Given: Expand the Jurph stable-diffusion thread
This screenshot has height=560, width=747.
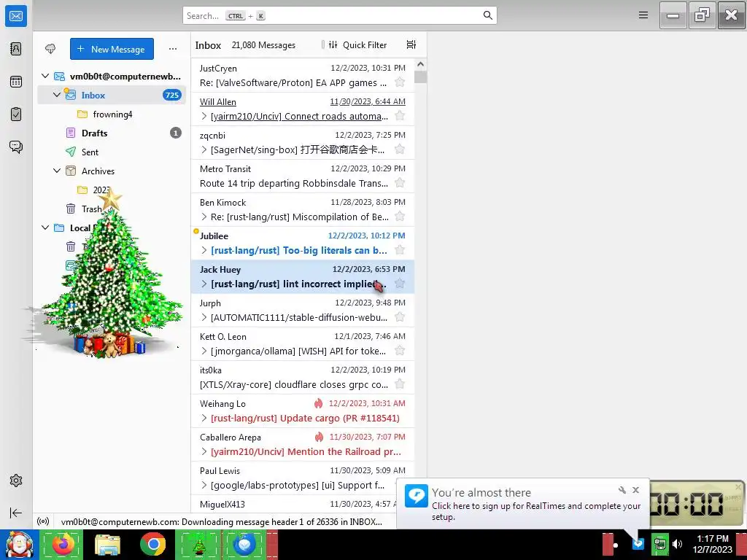Looking at the screenshot, I should pos(204,318).
